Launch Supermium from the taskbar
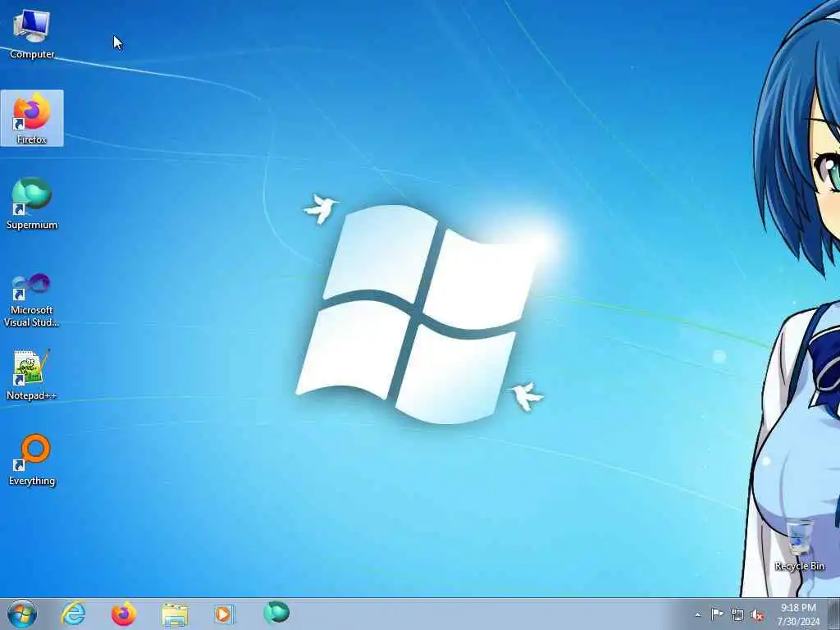Screen dimensions: 840x630 pos(276,613)
